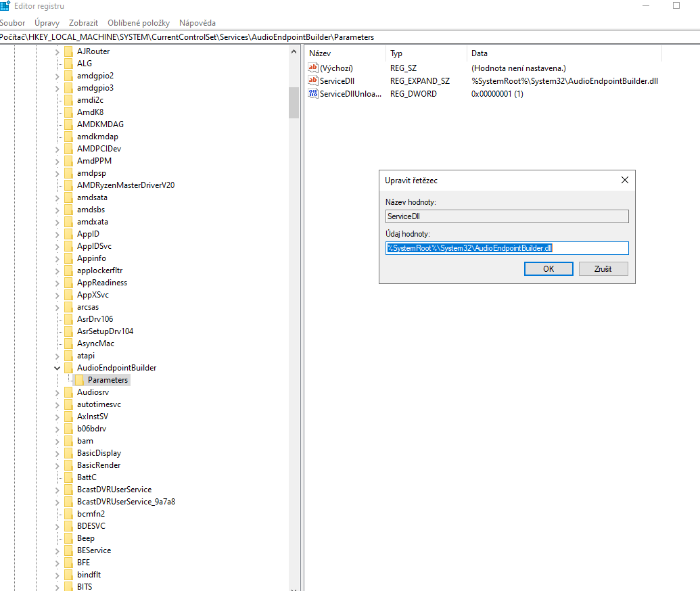
Task: Open the Úpravy menu
Action: point(47,22)
